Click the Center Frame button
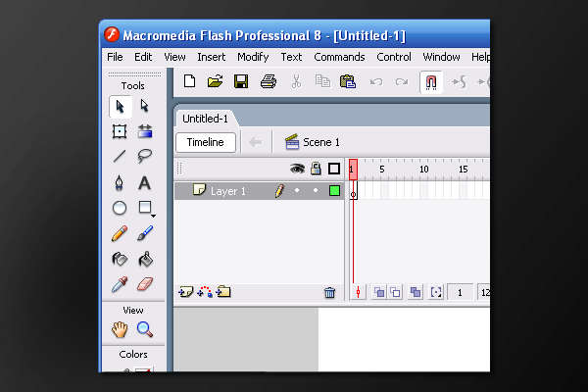This screenshot has height=392, width=588. (358, 292)
